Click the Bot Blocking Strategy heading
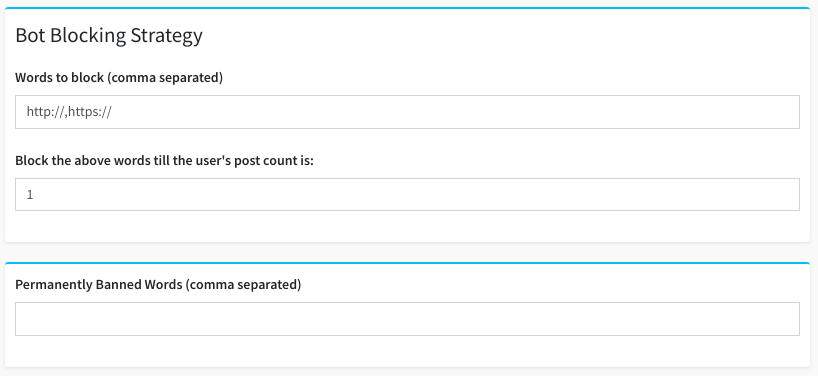The height and width of the screenshot is (376, 818). tap(109, 36)
